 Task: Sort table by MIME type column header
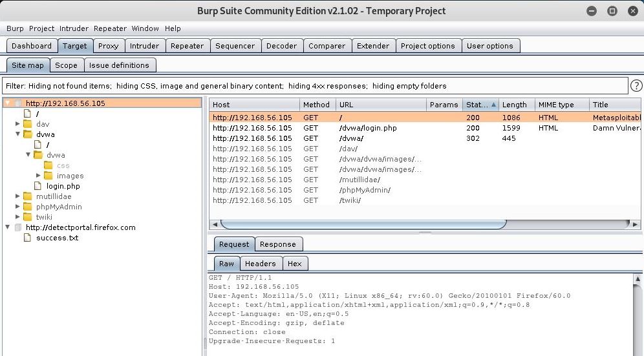pos(562,105)
